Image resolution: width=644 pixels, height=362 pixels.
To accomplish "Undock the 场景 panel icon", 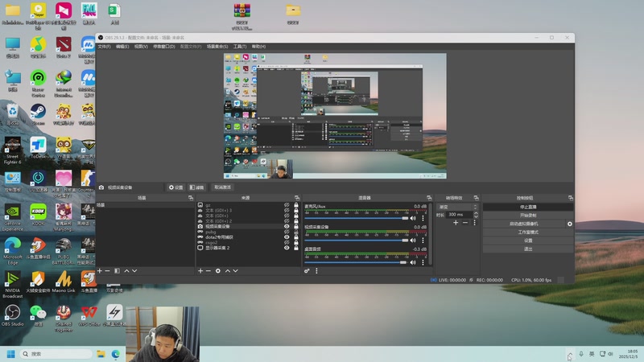I will pos(191,198).
